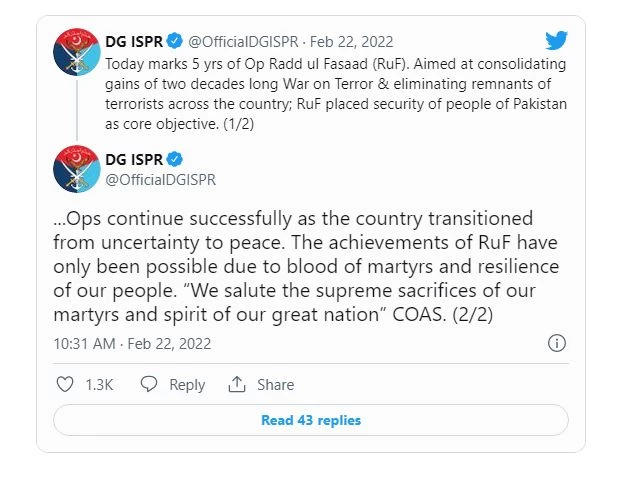Screen dimensions: 633x478
Task: Click the Read 43 replies button
Action: (x=310, y=420)
